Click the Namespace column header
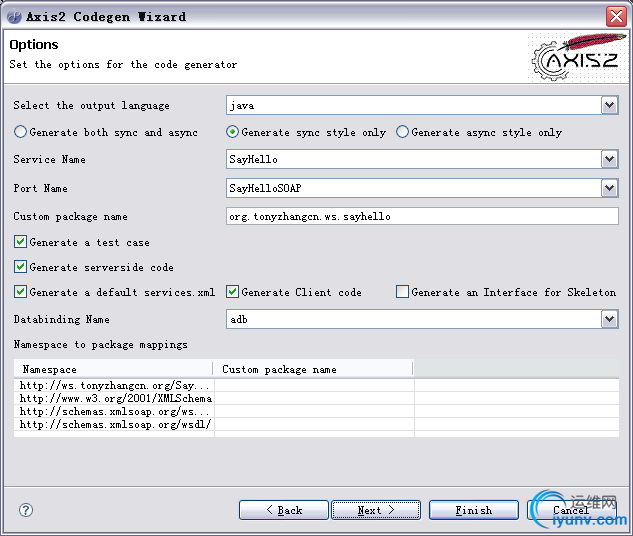This screenshot has height=536, width=633. [113, 369]
